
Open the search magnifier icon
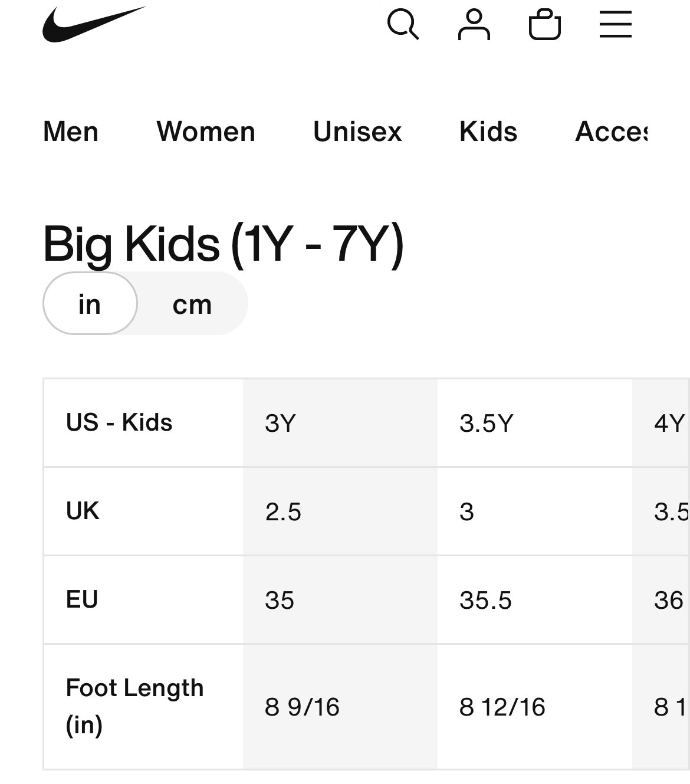coord(403,25)
